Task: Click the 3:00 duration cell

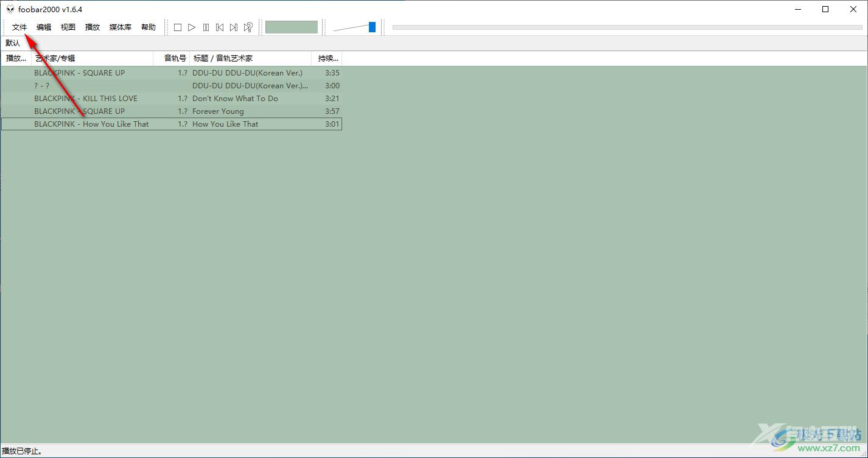Action: tap(332, 86)
